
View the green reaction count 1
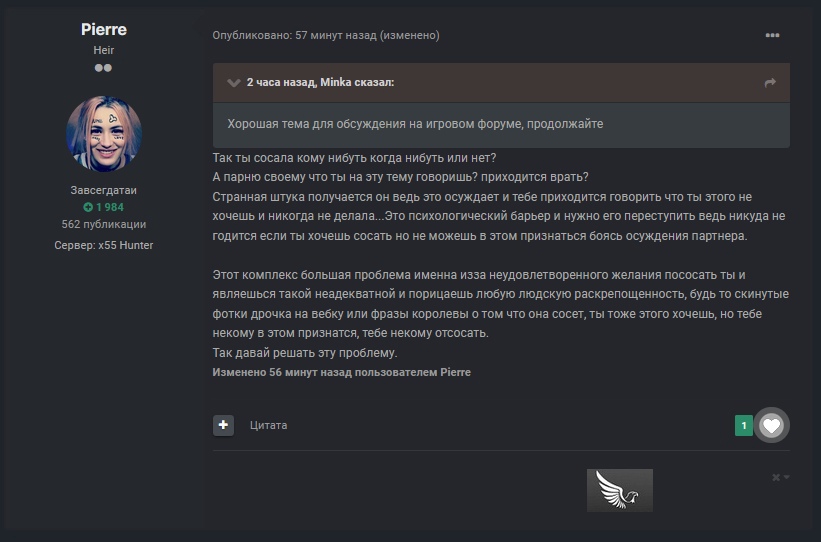(x=743, y=426)
